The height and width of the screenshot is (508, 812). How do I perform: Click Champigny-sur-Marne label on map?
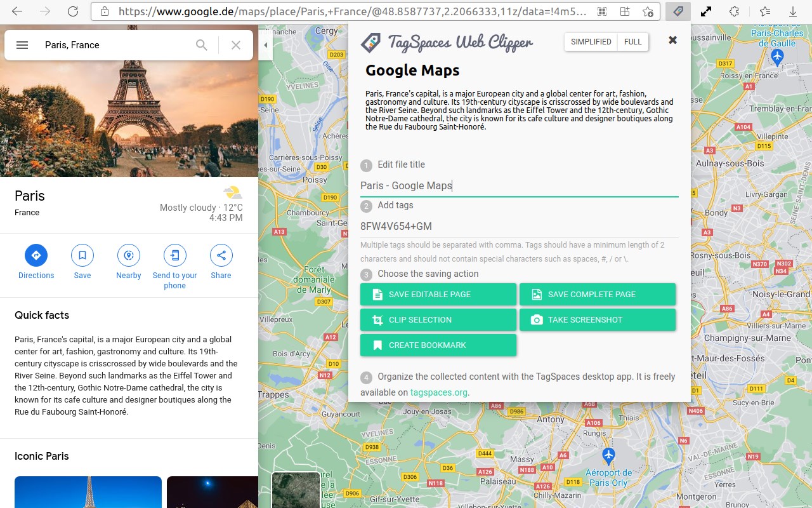click(747, 338)
